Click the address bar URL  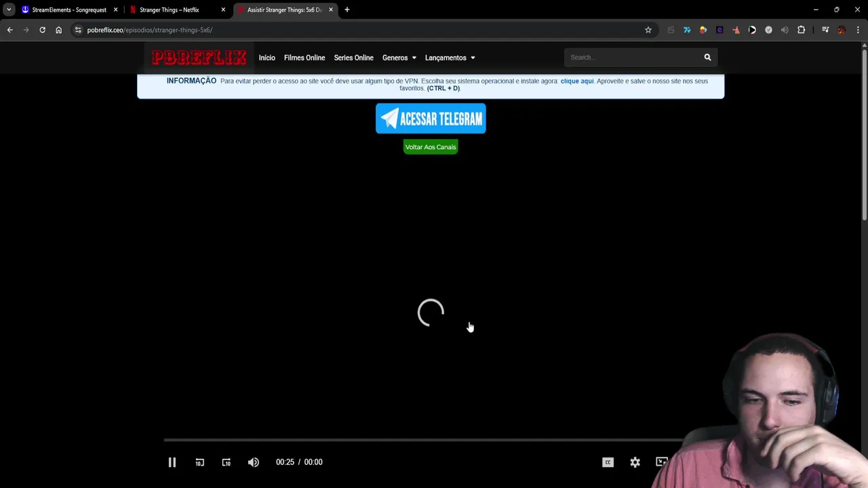(149, 30)
